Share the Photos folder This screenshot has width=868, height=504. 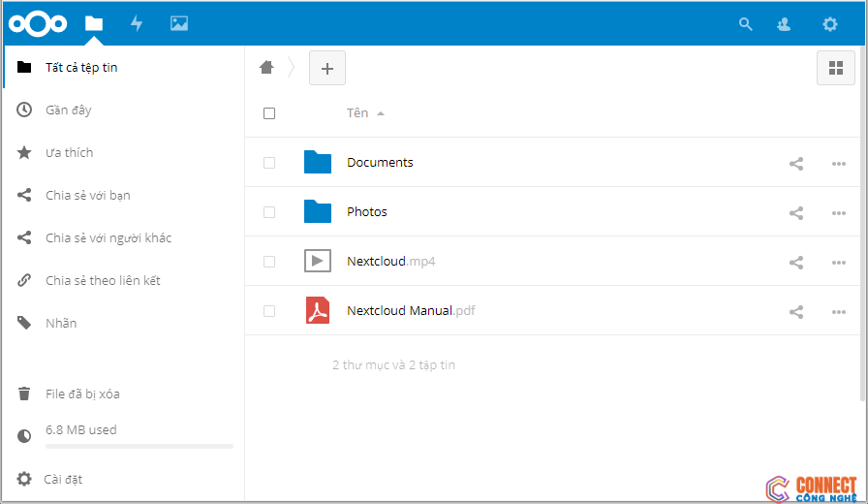(796, 212)
